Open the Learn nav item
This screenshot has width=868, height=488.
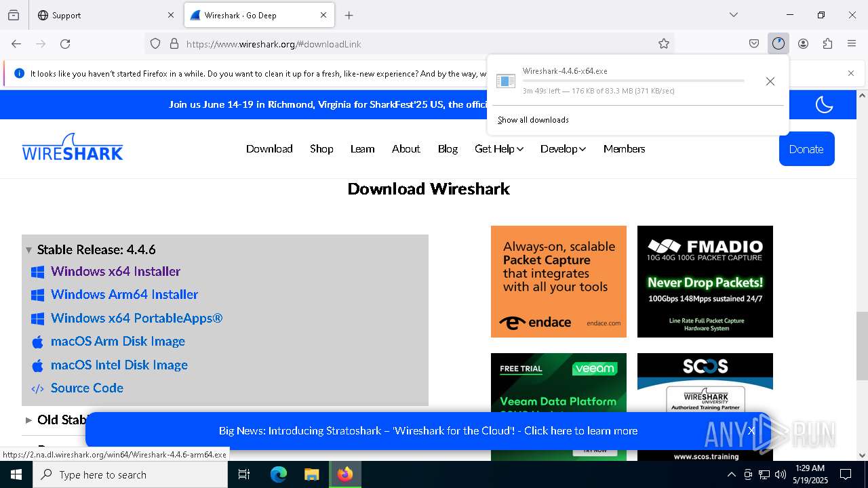(x=362, y=148)
